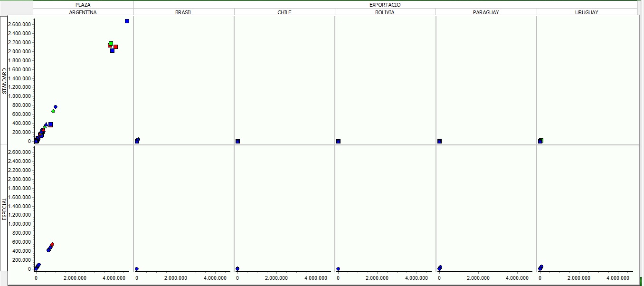Image resolution: width=644 pixels, height=286 pixels.
Task: Select the EXPORTACIO column group header
Action: click(385, 5)
